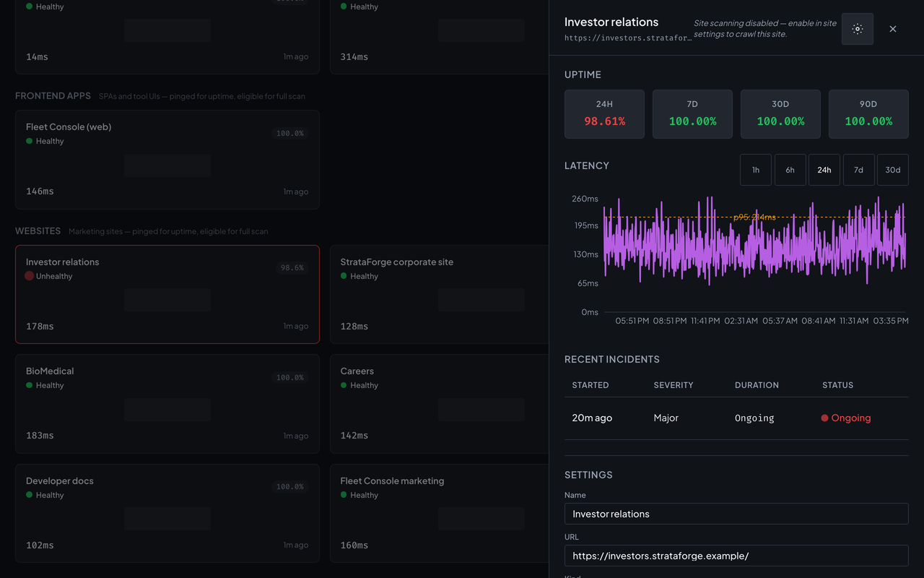The width and height of the screenshot is (924, 578).
Task: Click the truncated investors URL under panel title
Action: tap(628, 38)
